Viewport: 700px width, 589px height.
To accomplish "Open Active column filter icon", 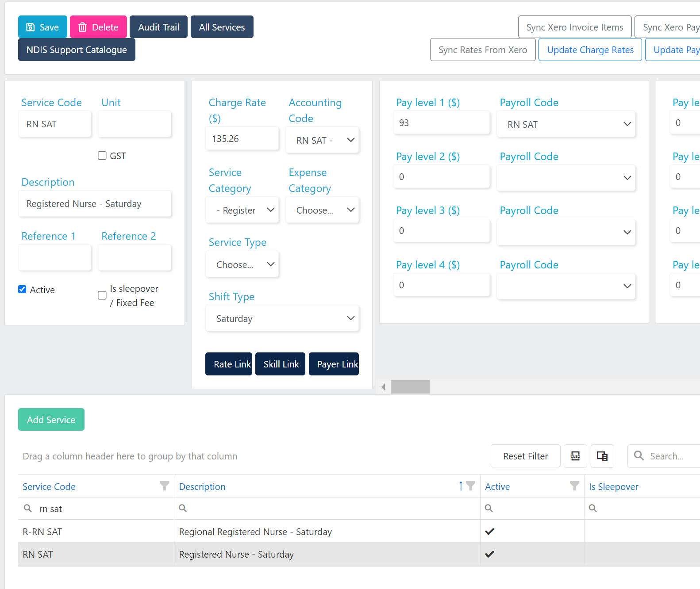I will pyautogui.click(x=574, y=486).
